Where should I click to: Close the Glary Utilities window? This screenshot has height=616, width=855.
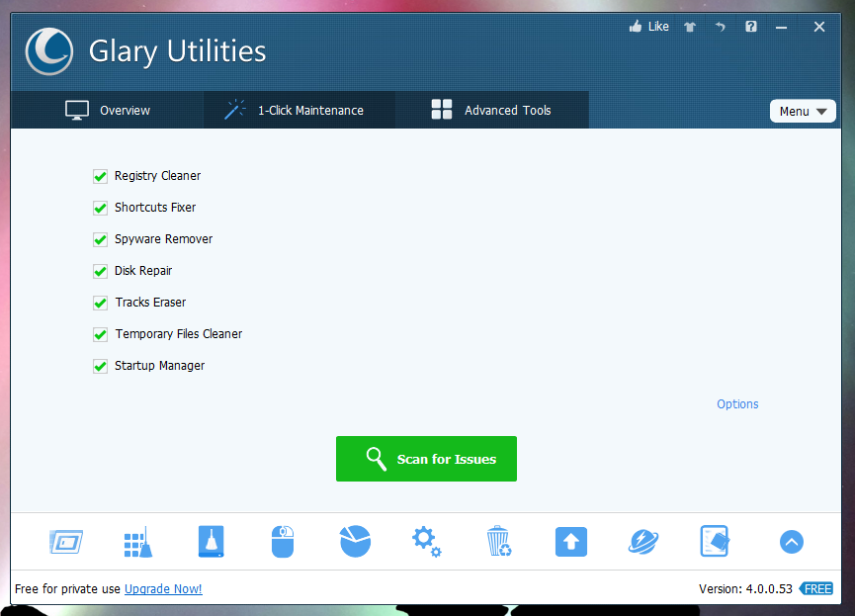(x=819, y=27)
